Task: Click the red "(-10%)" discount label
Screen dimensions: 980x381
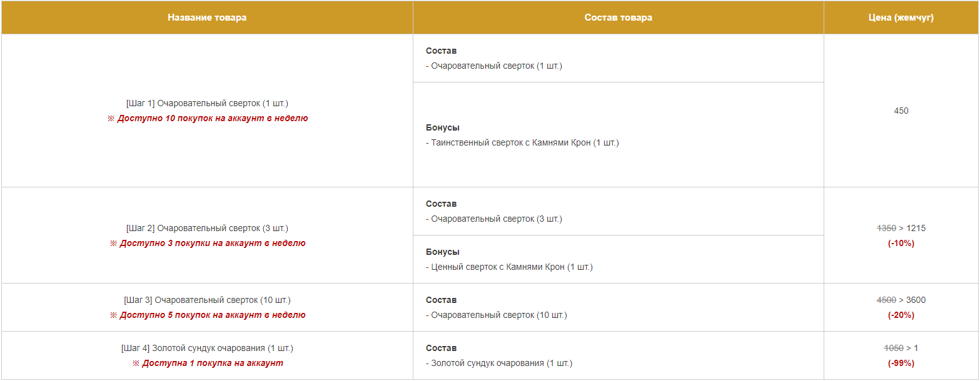Action: pyautogui.click(x=901, y=243)
